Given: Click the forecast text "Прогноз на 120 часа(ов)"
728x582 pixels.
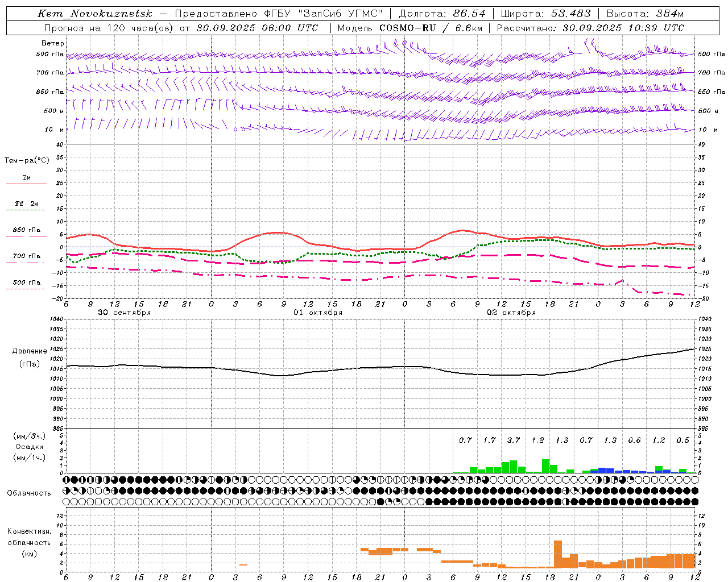Looking at the screenshot, I should click(109, 28).
